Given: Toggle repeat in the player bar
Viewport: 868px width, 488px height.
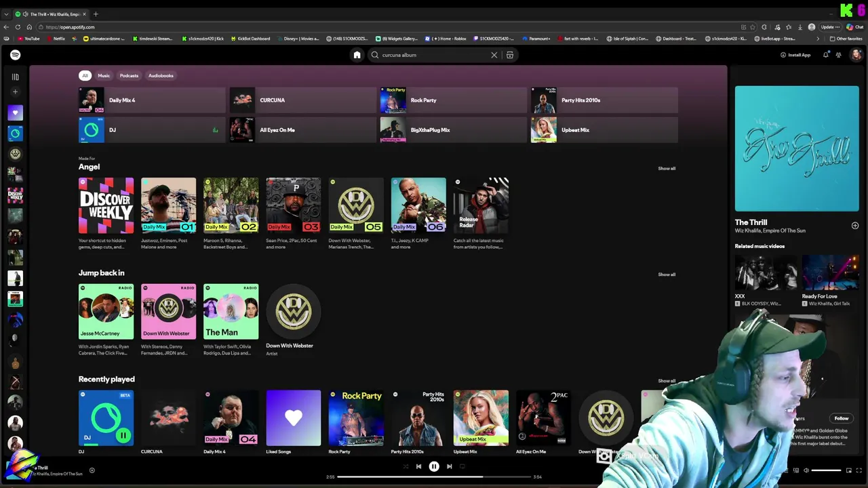Looking at the screenshot, I should (463, 466).
